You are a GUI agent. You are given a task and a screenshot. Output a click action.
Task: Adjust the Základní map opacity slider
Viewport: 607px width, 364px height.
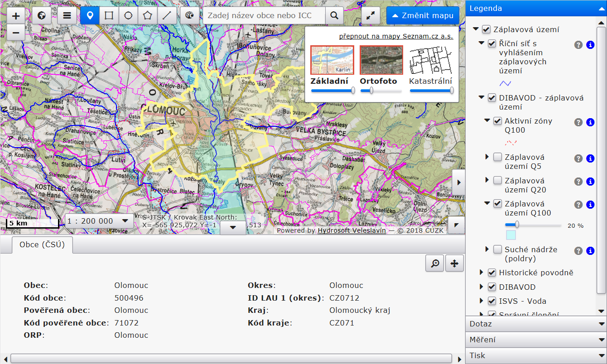pyautogui.click(x=332, y=91)
